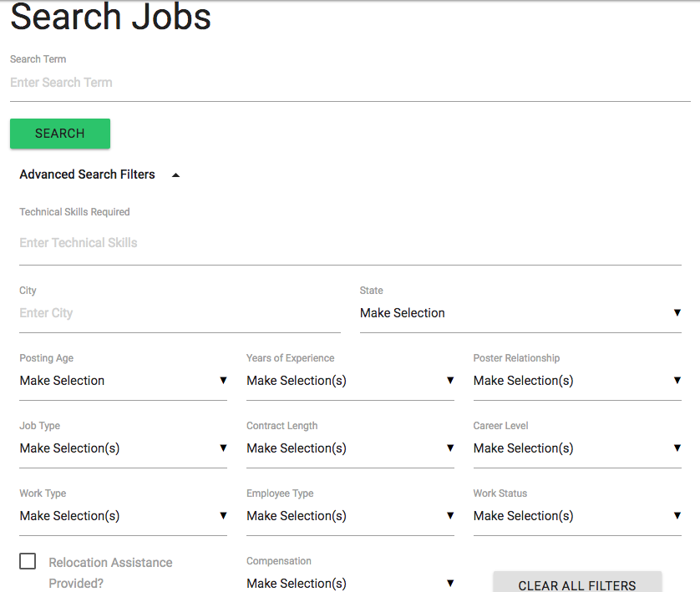
Task: Open the Posting Age dropdown
Action: pos(123,381)
